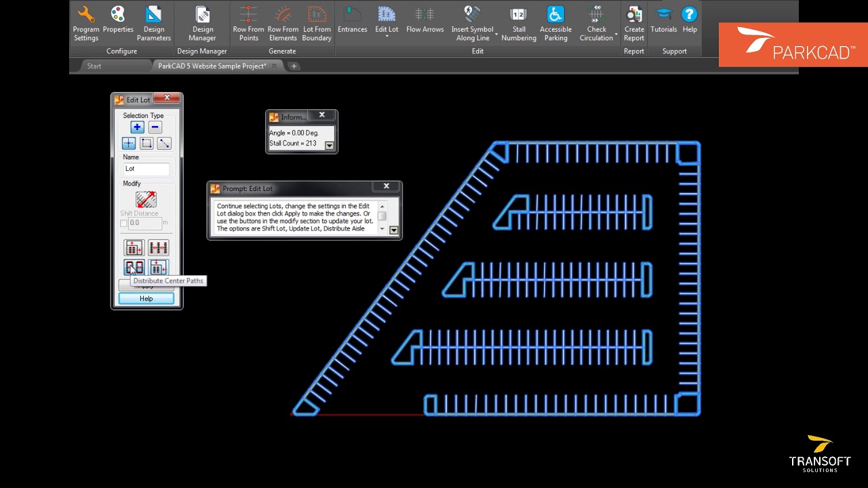868x488 pixels.
Task: Expand the Information window dropdown arrow
Action: point(330,145)
